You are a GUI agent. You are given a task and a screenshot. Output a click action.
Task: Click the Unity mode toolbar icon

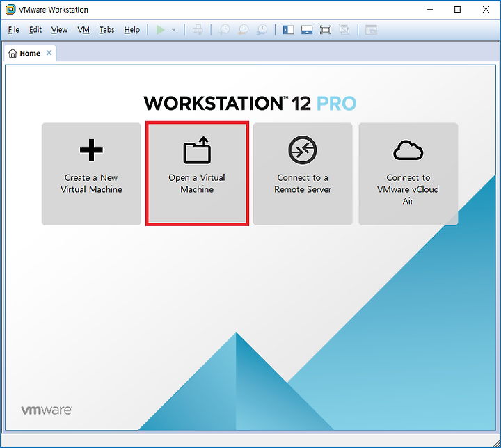point(344,30)
